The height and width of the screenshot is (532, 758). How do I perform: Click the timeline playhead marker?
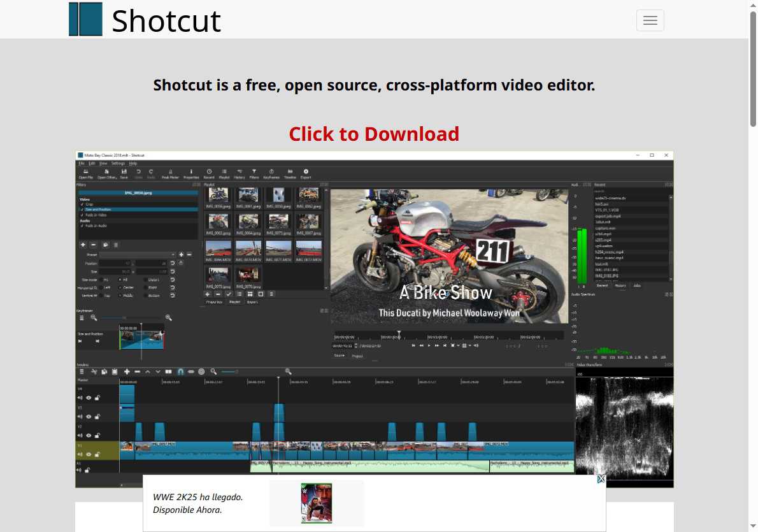click(278, 378)
